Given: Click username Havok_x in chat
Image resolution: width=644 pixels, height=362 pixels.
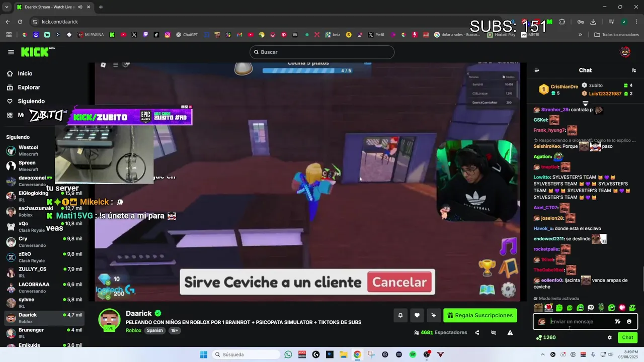Looking at the screenshot, I should pyautogui.click(x=543, y=228).
